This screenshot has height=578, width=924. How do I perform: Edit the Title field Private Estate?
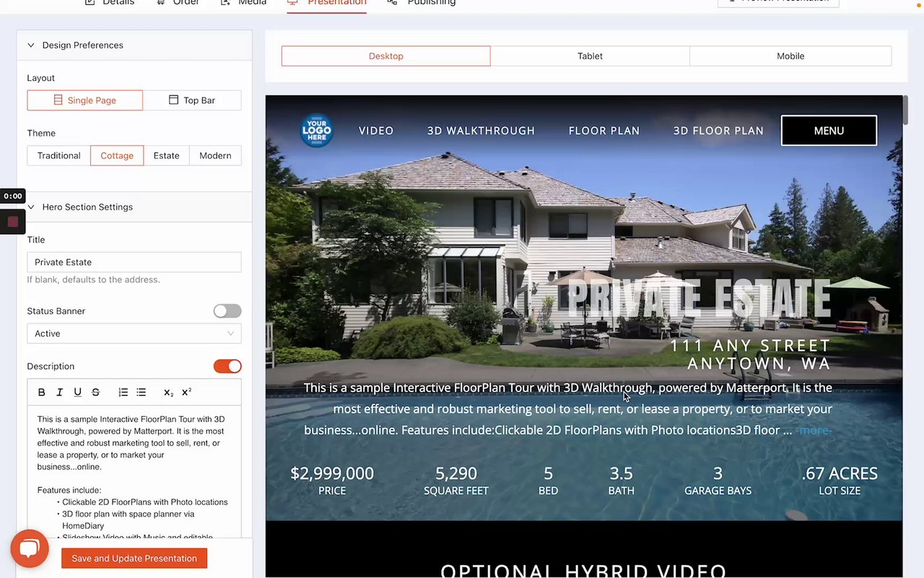(134, 262)
